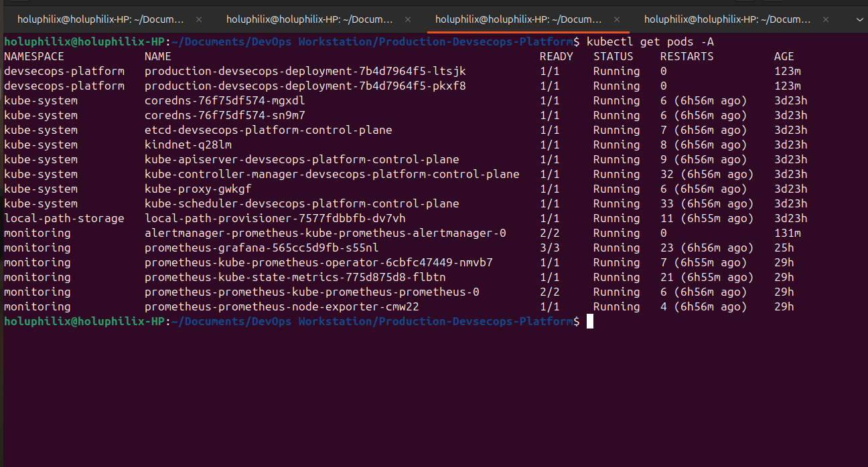The height and width of the screenshot is (467, 868).
Task: Click restarts value '32 (6h56m ago)'
Action: click(x=707, y=174)
